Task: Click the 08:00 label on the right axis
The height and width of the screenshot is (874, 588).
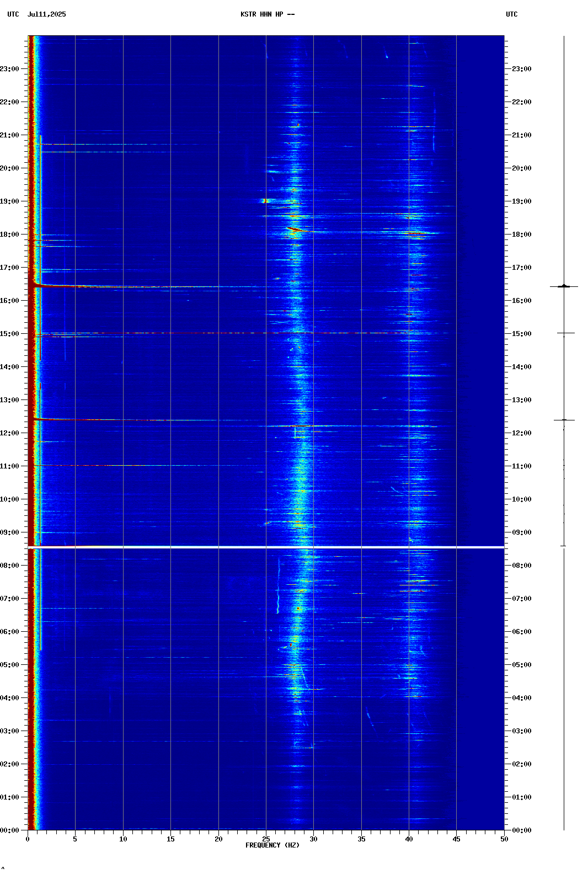Action: pos(522,566)
